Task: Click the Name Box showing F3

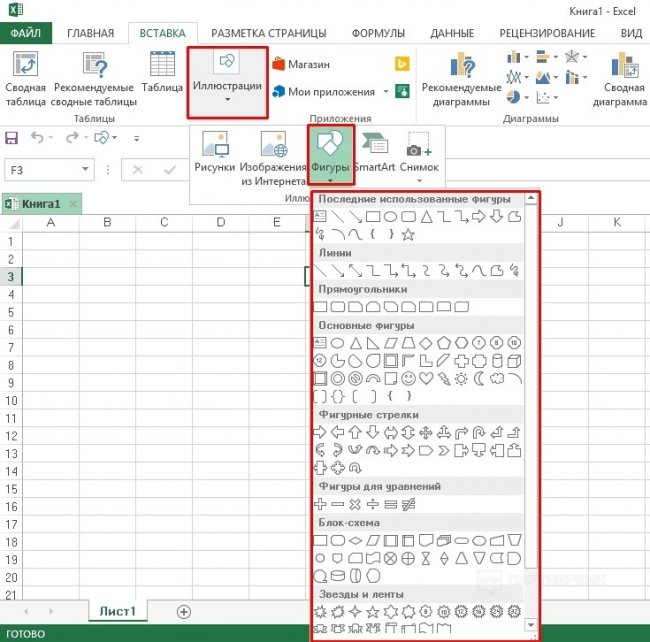Action: [48, 170]
